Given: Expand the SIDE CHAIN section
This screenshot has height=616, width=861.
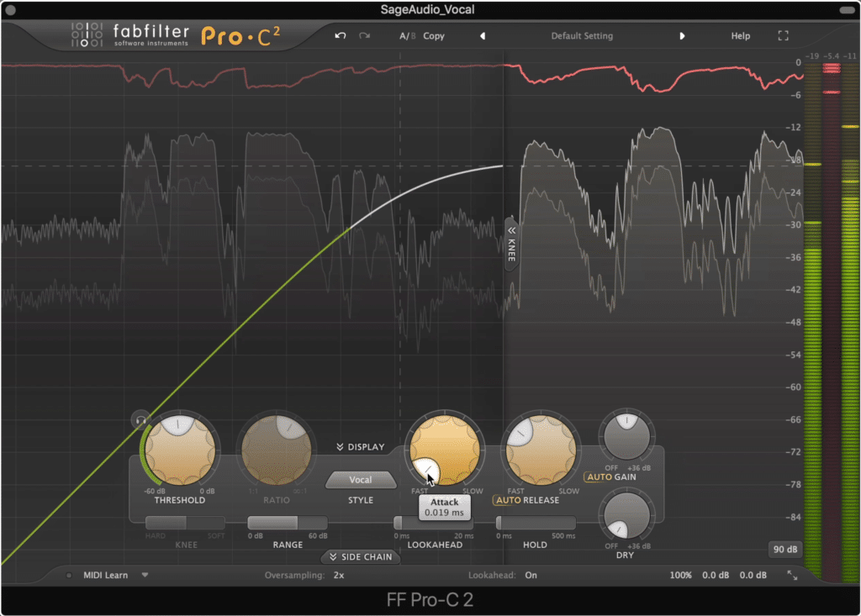Looking at the screenshot, I should point(361,556).
